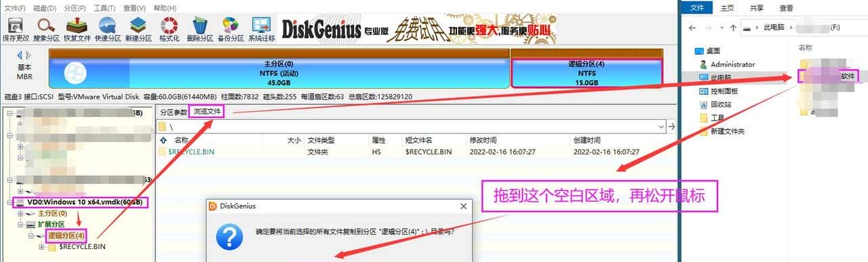The image size is (868, 262).
Task: Click Explorer forward navigation arrow
Action: [x=709, y=28]
